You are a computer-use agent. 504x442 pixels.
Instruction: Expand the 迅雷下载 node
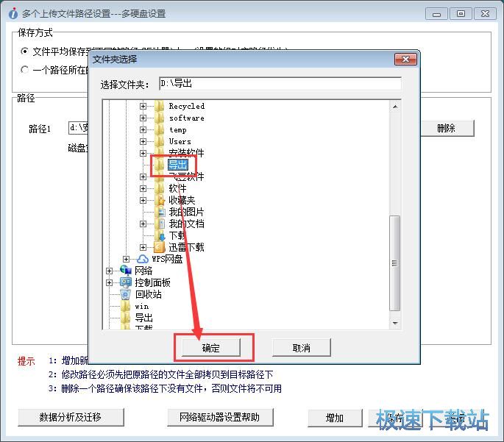click(x=143, y=247)
